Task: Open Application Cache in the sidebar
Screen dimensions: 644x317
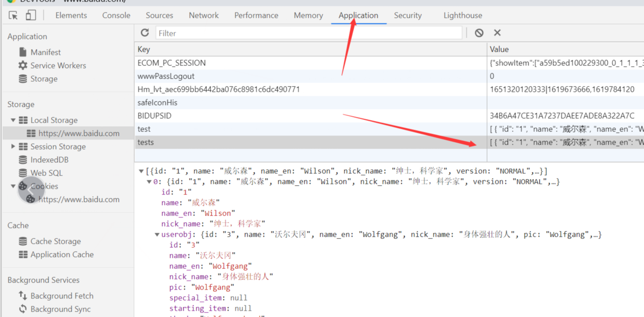Action: pyautogui.click(x=62, y=255)
